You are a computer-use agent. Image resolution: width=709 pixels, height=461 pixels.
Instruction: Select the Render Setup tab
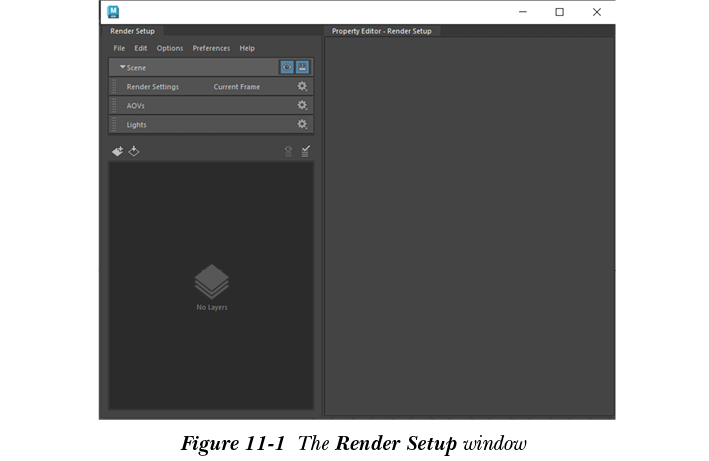133,31
